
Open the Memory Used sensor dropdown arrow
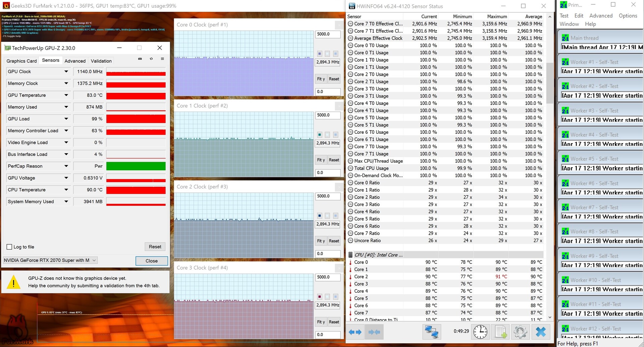pyautogui.click(x=66, y=107)
